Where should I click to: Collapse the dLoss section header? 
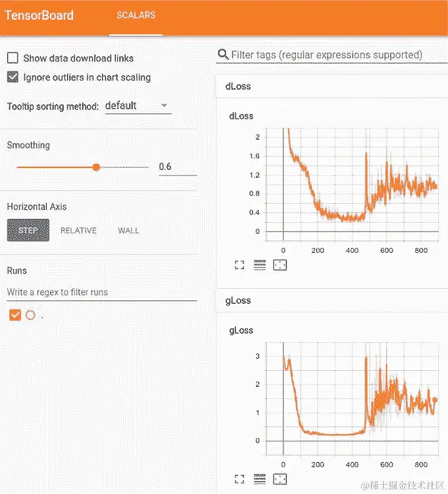pyautogui.click(x=332, y=87)
